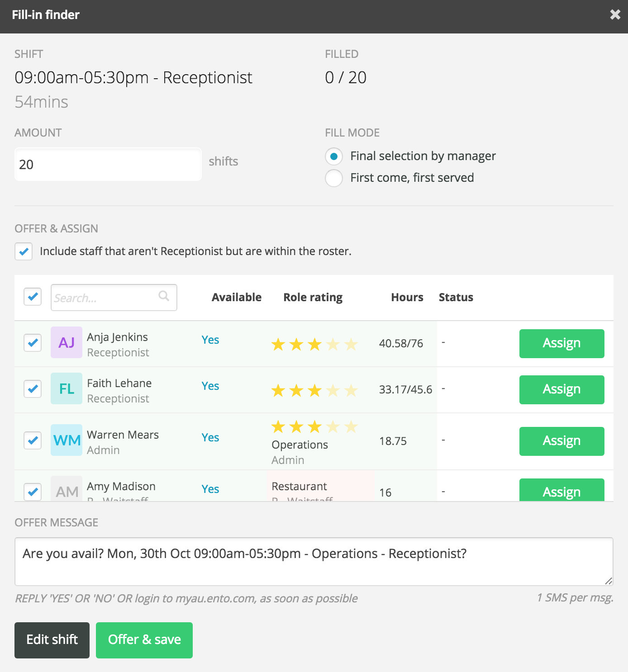This screenshot has width=628, height=672.
Task: Click Yes availability for Faith Lehane
Action: [210, 386]
